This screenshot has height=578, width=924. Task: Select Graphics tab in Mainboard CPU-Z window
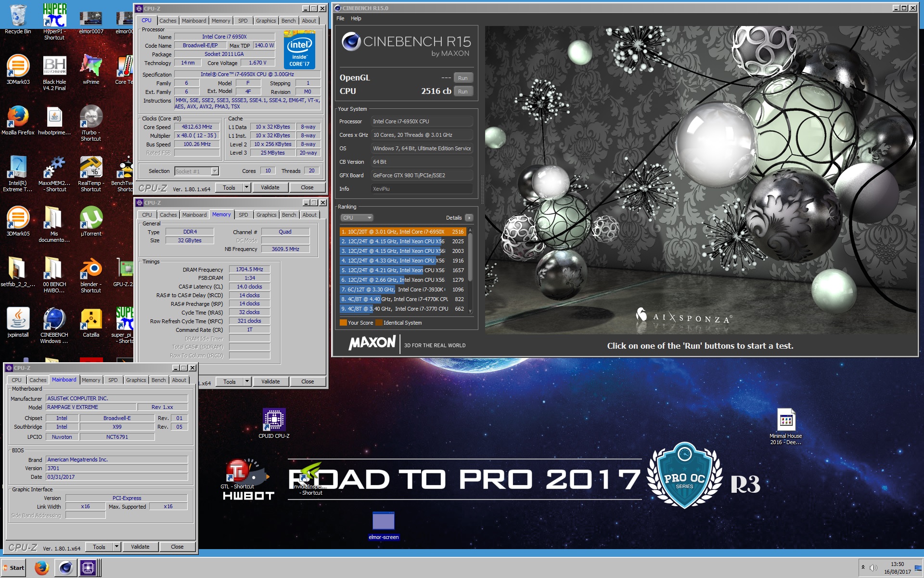point(136,380)
